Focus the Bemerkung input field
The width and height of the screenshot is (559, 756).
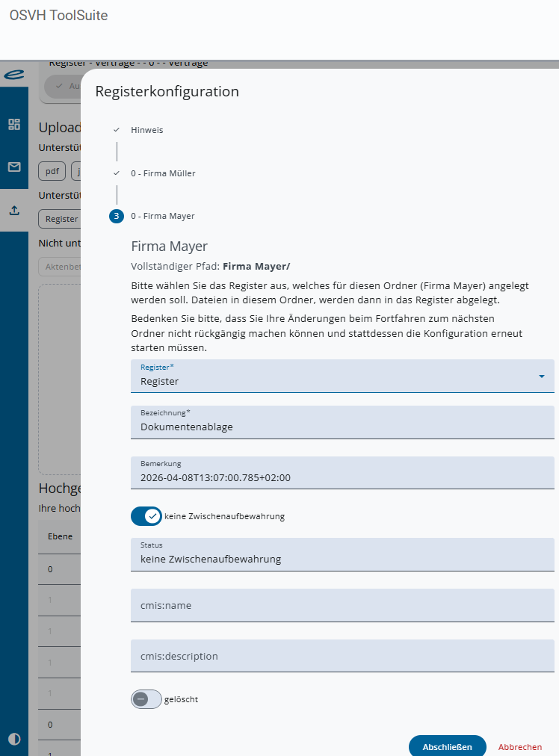342,473
